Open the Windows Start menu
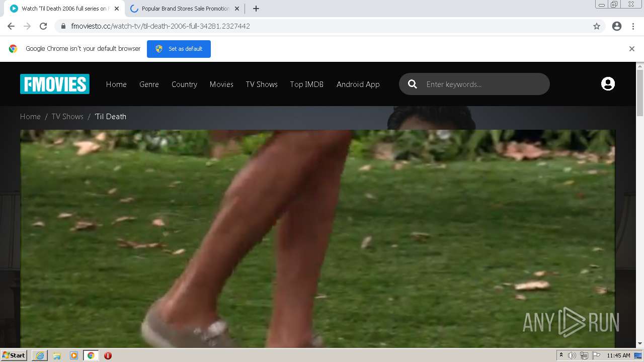Screen dimensions: 644x362 14,355
